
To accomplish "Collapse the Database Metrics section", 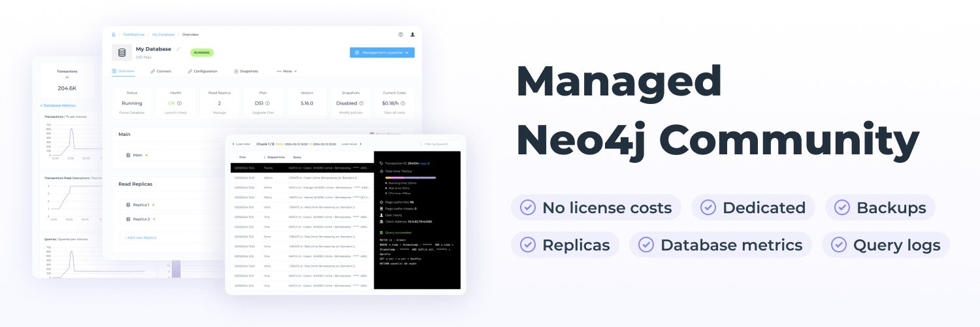I will (x=57, y=105).
